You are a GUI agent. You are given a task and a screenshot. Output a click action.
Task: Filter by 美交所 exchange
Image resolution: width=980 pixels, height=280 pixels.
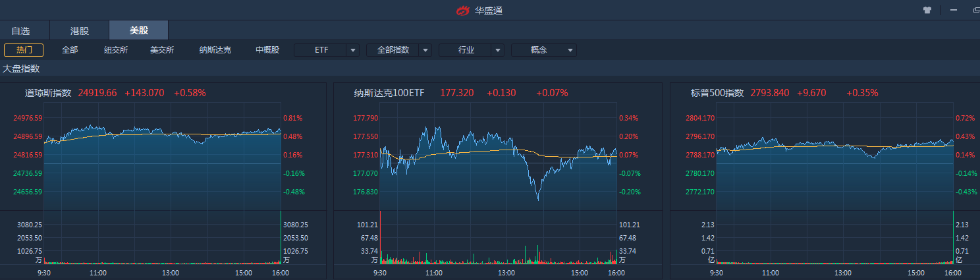tap(162, 50)
